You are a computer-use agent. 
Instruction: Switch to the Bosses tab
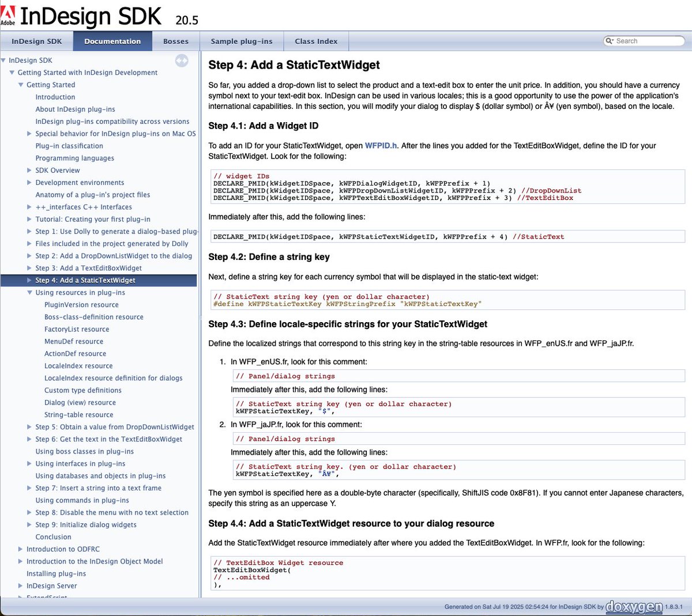[x=176, y=41]
